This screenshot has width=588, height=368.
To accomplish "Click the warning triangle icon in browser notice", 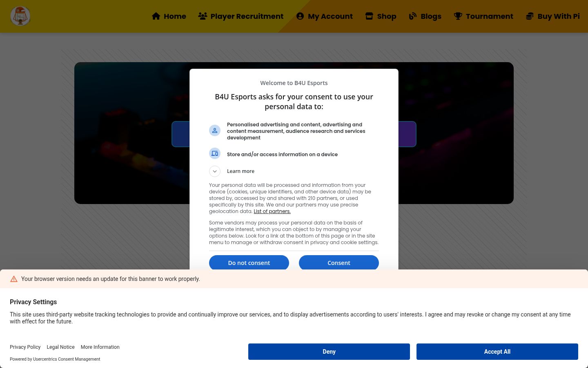I will 14,279.
